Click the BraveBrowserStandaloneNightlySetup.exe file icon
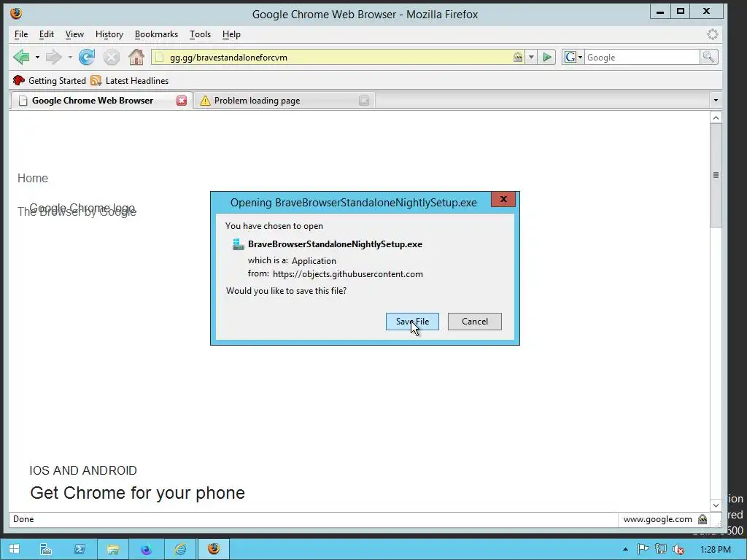The image size is (747, 560). pyautogui.click(x=238, y=244)
